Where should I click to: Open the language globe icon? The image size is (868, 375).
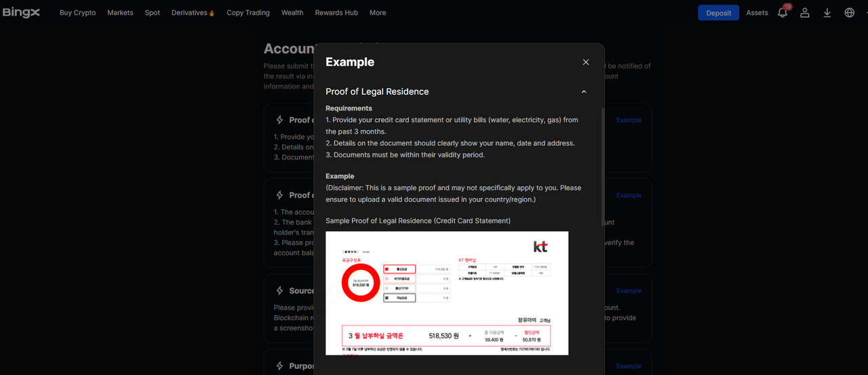pyautogui.click(x=849, y=13)
